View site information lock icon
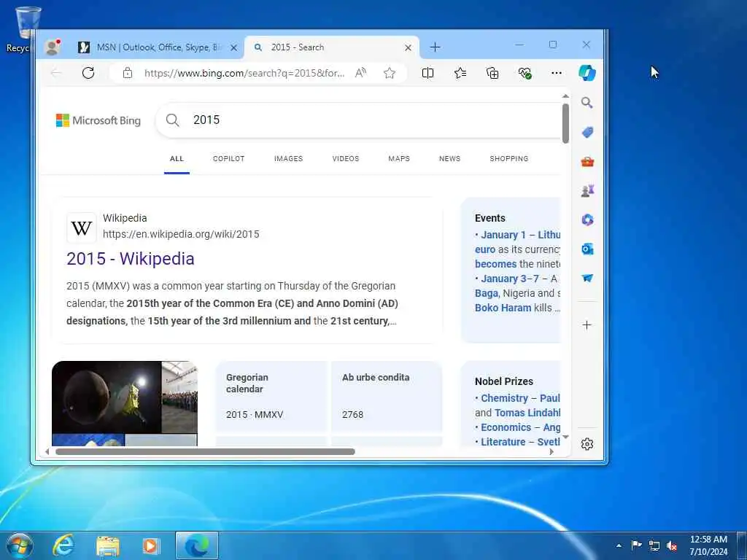The image size is (747, 560). [127, 73]
